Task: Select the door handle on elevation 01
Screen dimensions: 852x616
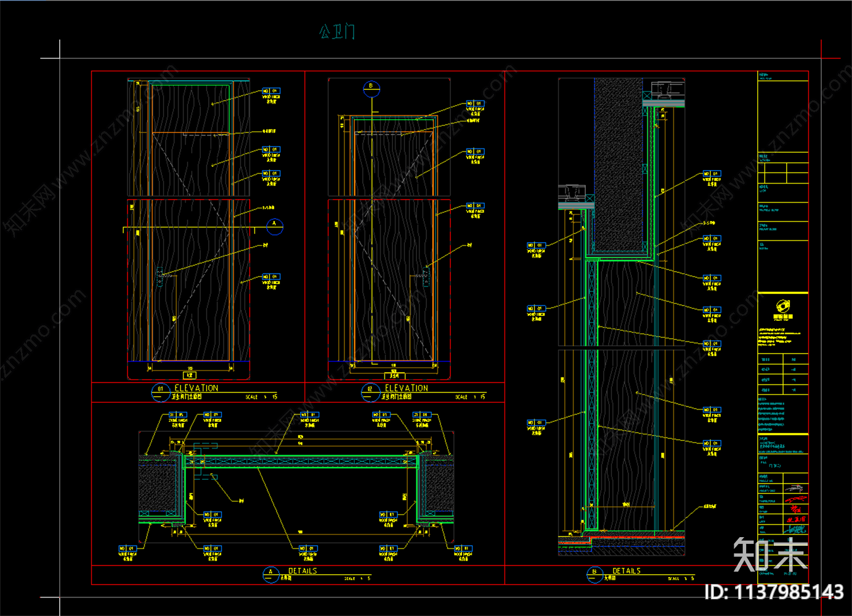Action: [x=160, y=277]
